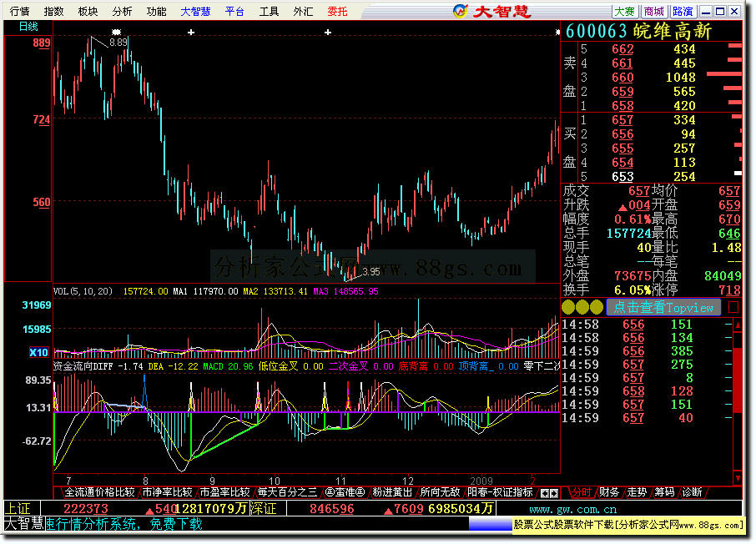Click the 低位金叉 indicator label

point(278,366)
